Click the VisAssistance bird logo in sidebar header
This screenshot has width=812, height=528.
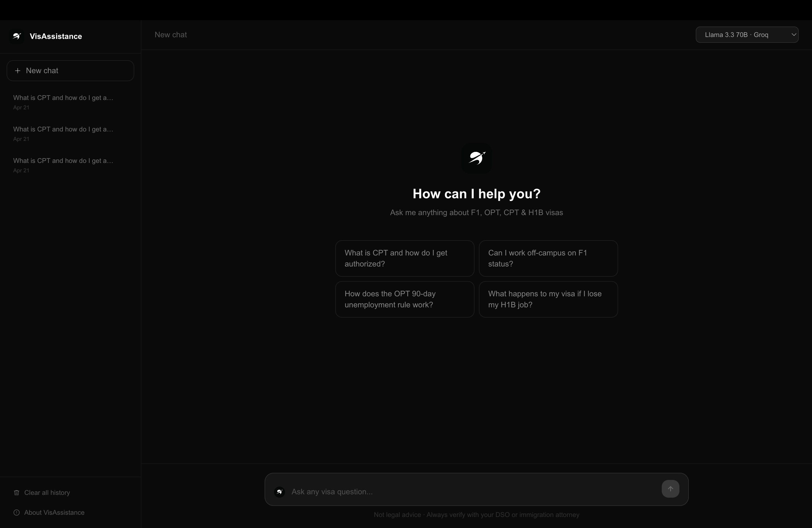click(17, 36)
